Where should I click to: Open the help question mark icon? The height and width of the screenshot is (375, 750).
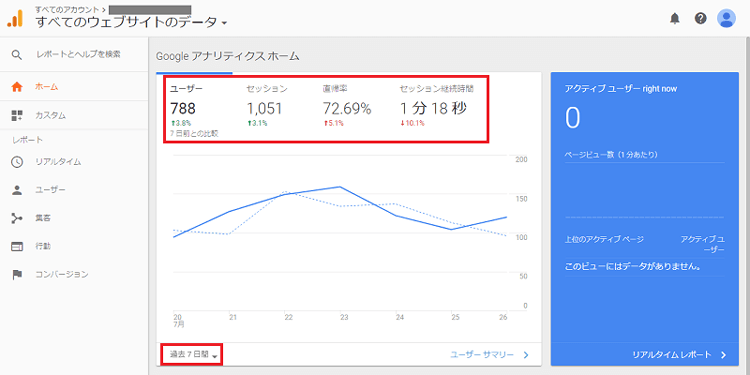(x=701, y=18)
